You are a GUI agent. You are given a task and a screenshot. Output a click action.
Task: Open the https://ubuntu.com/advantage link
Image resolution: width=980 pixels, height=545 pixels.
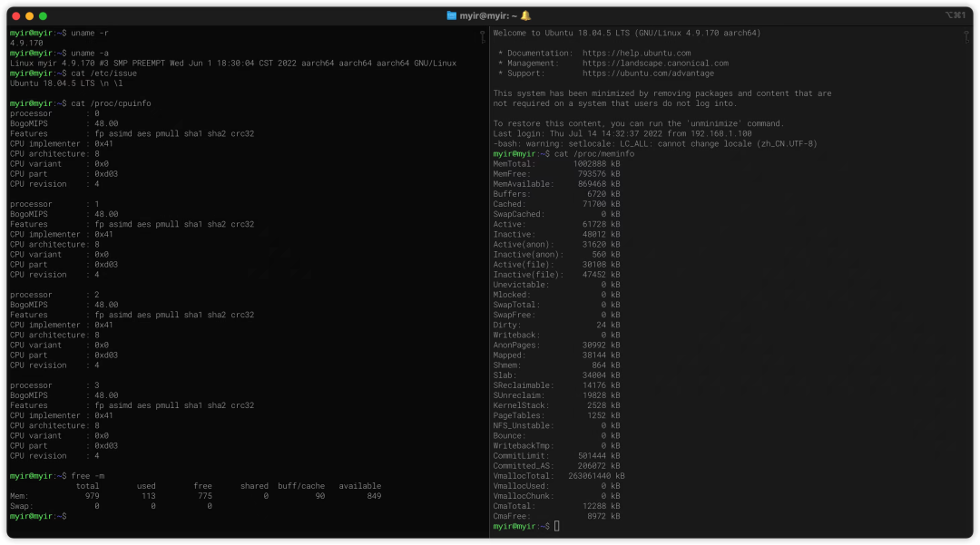(648, 73)
